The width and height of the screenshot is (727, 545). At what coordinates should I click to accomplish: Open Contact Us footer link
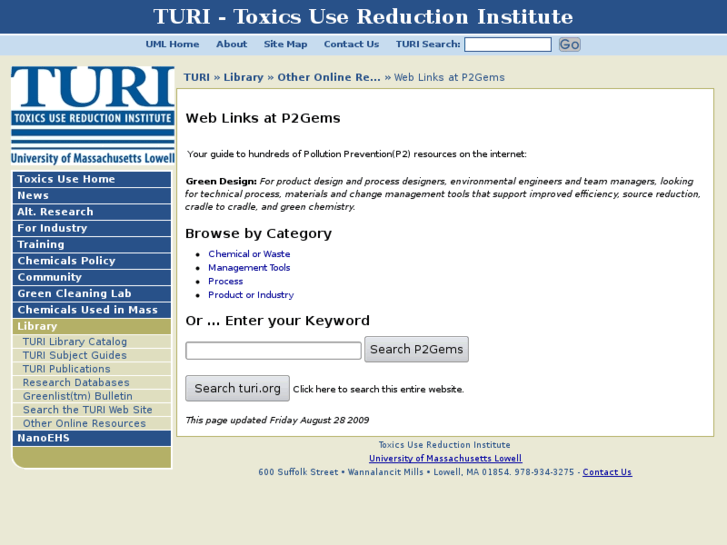[607, 472]
